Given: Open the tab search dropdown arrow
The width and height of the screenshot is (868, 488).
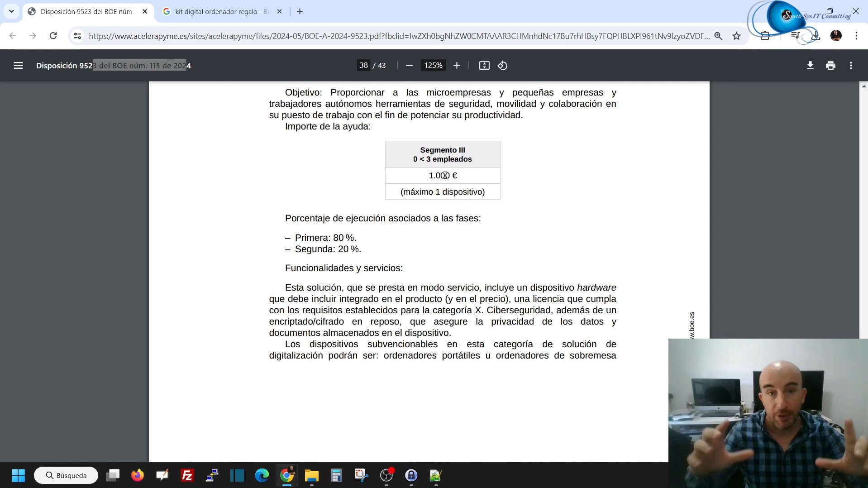Looking at the screenshot, I should 11,11.
